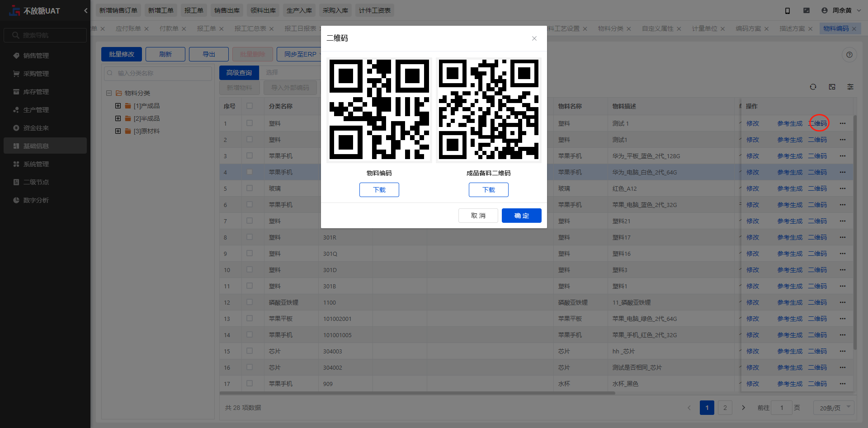Open 基础信息 in the sidebar
Image resolution: width=868 pixels, height=428 pixels.
[x=45, y=146]
